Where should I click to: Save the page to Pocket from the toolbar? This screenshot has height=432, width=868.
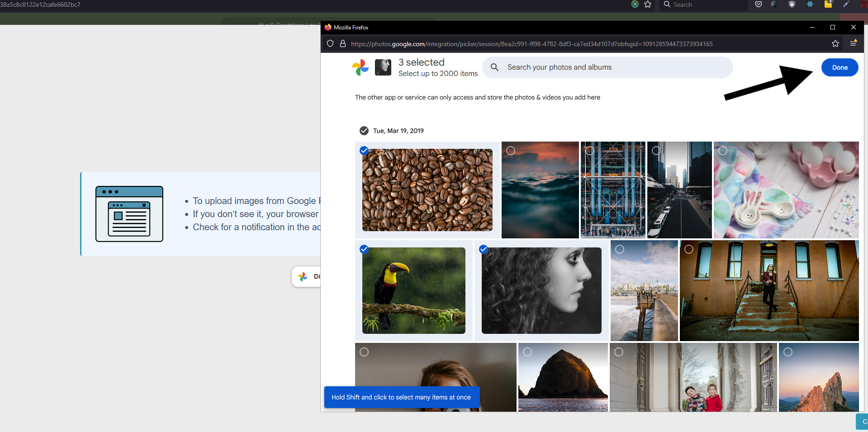pos(758,4)
